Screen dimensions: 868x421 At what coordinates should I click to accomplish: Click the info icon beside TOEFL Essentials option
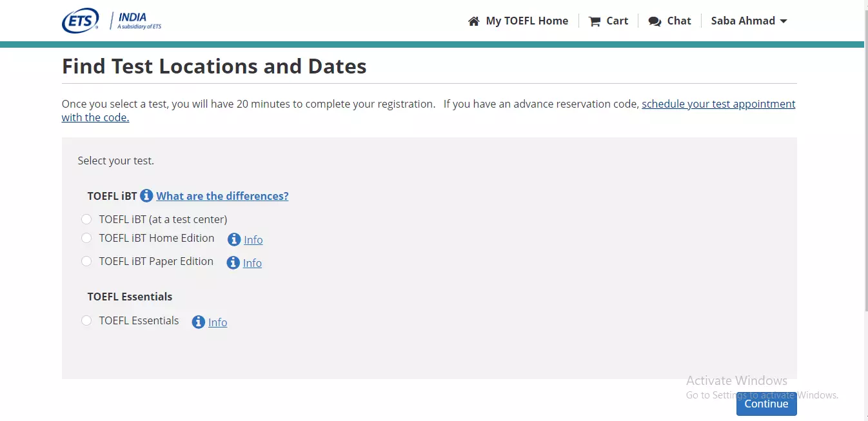click(x=199, y=322)
